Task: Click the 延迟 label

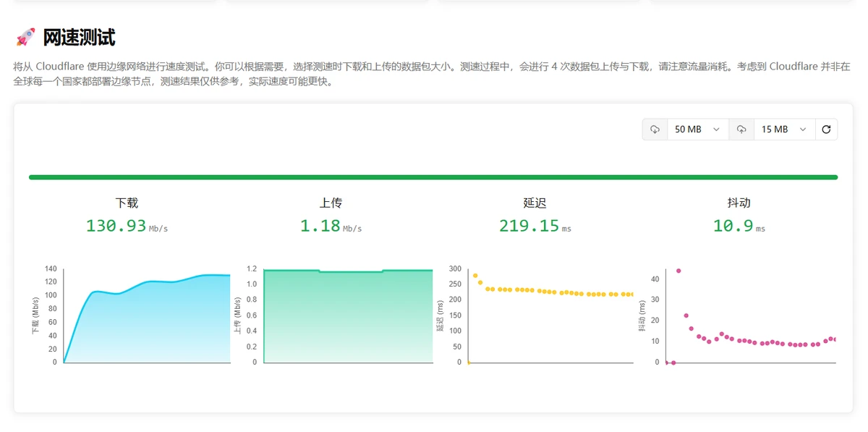Action: click(x=535, y=203)
